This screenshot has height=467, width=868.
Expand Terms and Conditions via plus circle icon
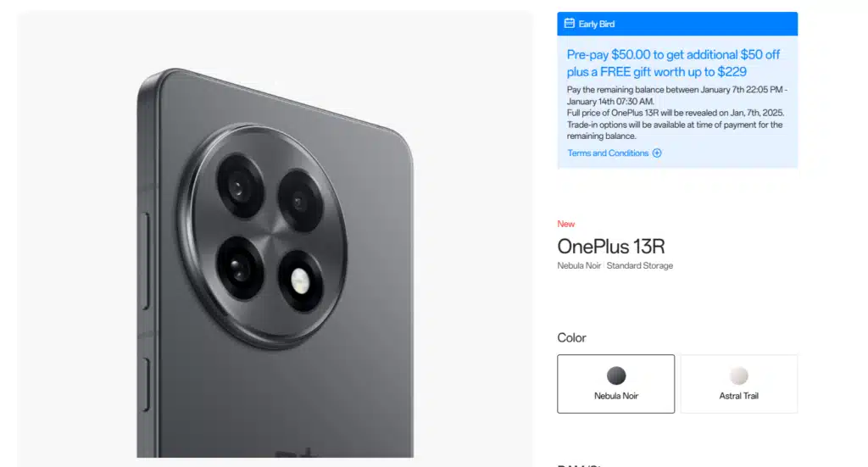click(657, 153)
